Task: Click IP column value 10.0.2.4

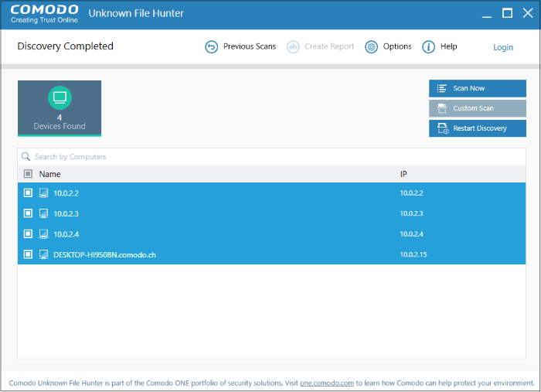Action: pyautogui.click(x=411, y=234)
